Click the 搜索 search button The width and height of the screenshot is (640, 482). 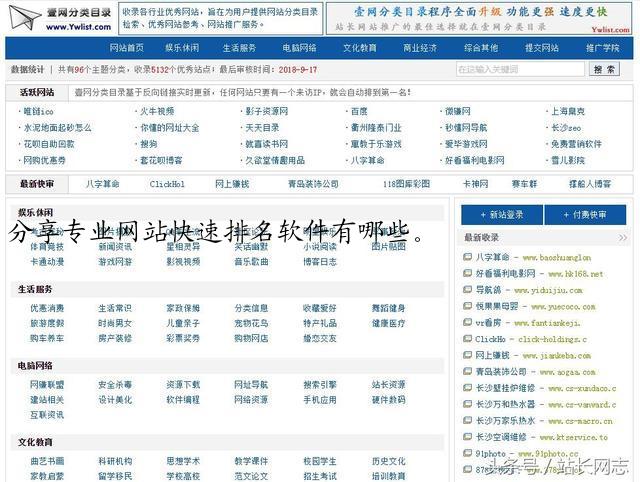click(x=604, y=69)
